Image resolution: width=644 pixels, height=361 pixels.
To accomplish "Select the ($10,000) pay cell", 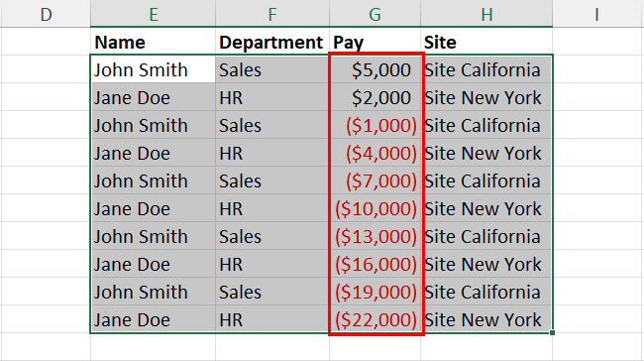I will [375, 208].
